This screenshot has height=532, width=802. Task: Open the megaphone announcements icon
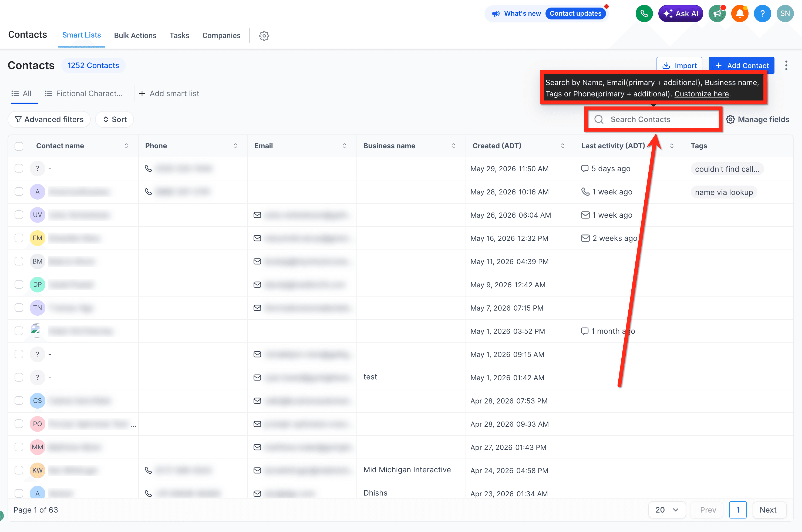click(717, 14)
